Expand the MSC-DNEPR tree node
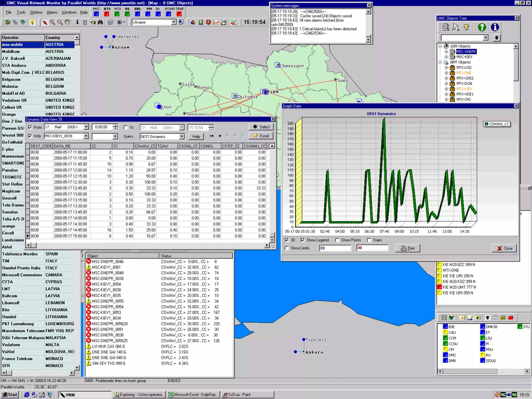Viewport: 532px width, 399px height. point(447,52)
